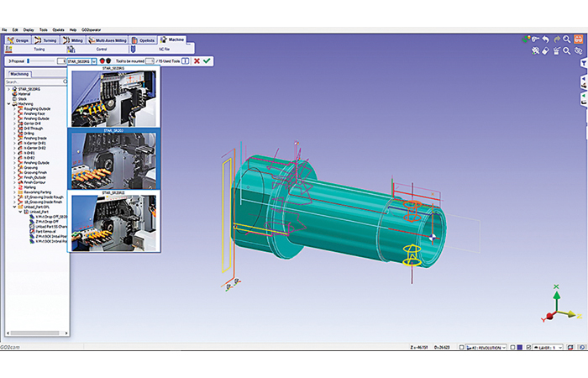
Task: Open the Display menu
Action: (29, 30)
